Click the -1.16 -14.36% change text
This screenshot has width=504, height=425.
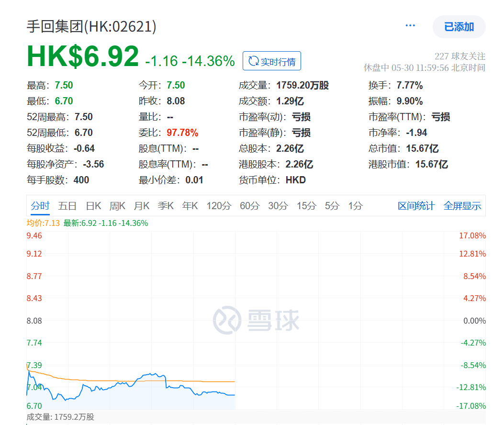coord(190,61)
